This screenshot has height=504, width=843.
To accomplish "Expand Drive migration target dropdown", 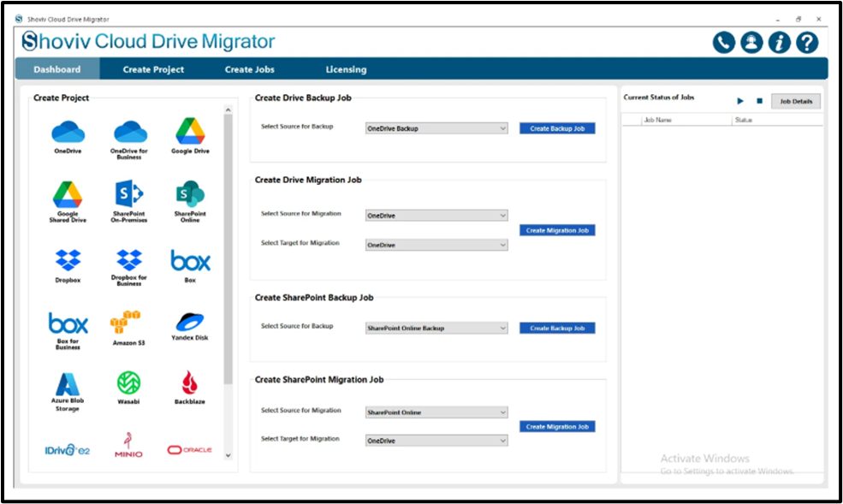I will click(436, 245).
